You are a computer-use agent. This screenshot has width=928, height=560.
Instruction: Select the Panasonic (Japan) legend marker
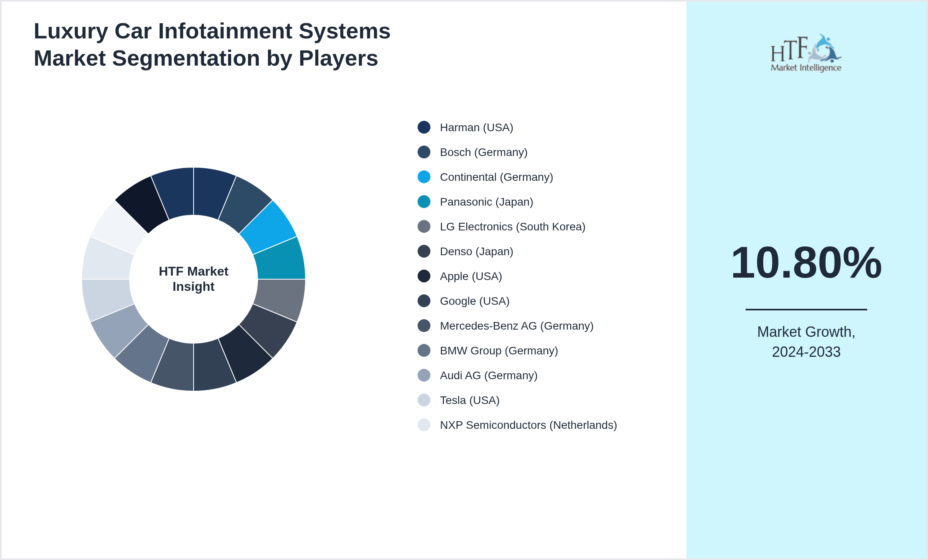(x=424, y=202)
